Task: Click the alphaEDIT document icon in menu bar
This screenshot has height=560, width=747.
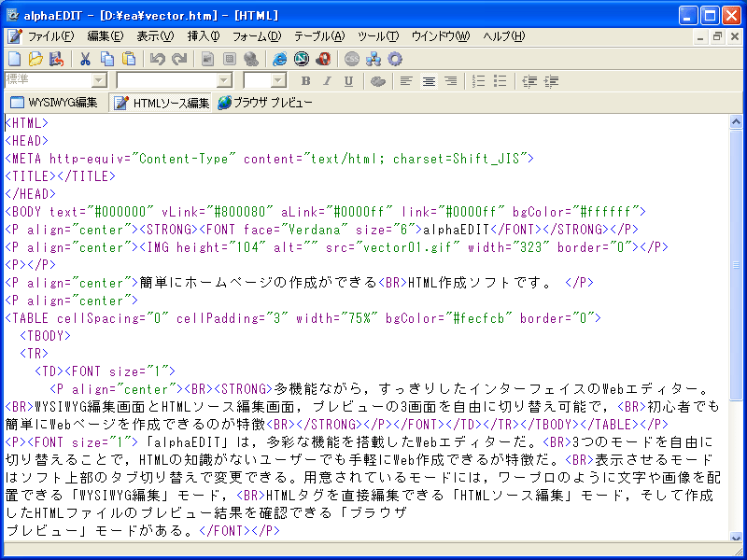Action: pos(14,36)
